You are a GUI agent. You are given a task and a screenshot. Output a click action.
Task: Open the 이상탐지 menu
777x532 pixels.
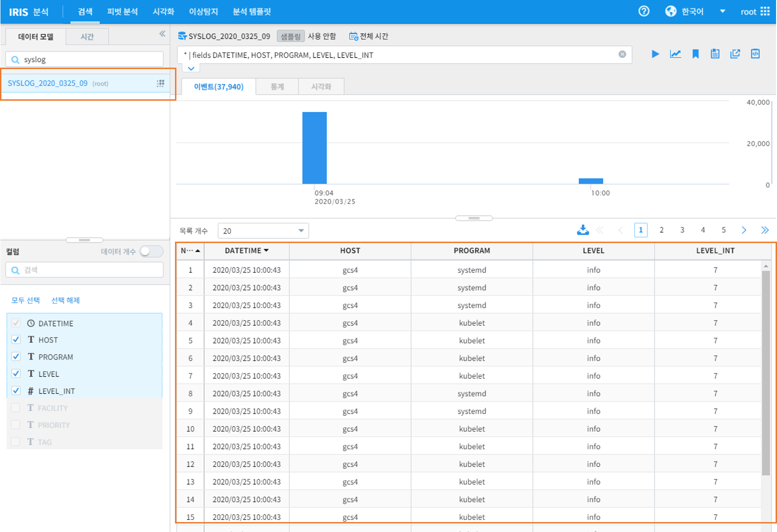[x=203, y=11]
